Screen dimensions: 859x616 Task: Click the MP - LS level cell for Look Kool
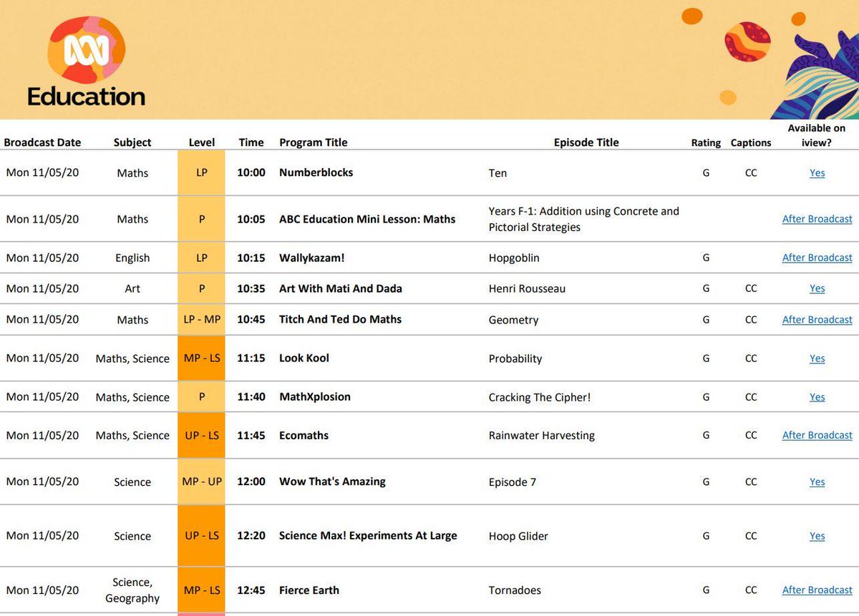tap(201, 358)
